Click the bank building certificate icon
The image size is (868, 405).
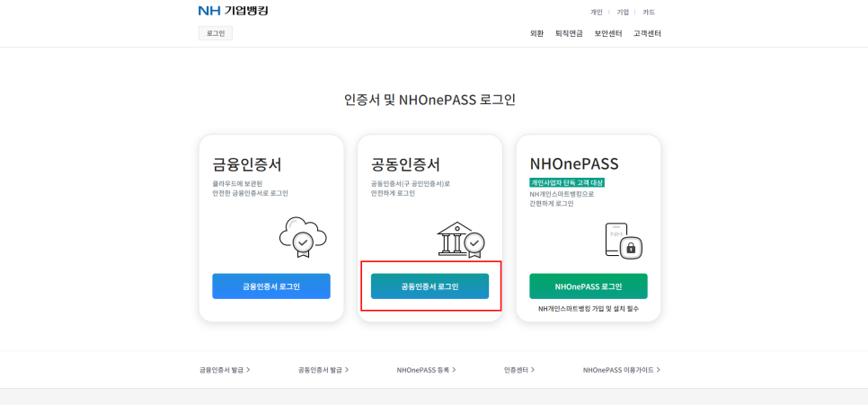pyautogui.click(x=460, y=236)
